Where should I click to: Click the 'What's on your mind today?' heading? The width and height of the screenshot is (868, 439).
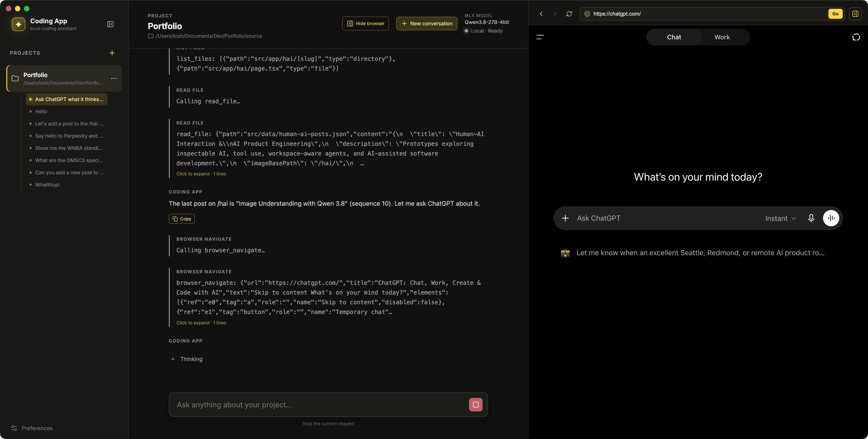pyautogui.click(x=698, y=177)
